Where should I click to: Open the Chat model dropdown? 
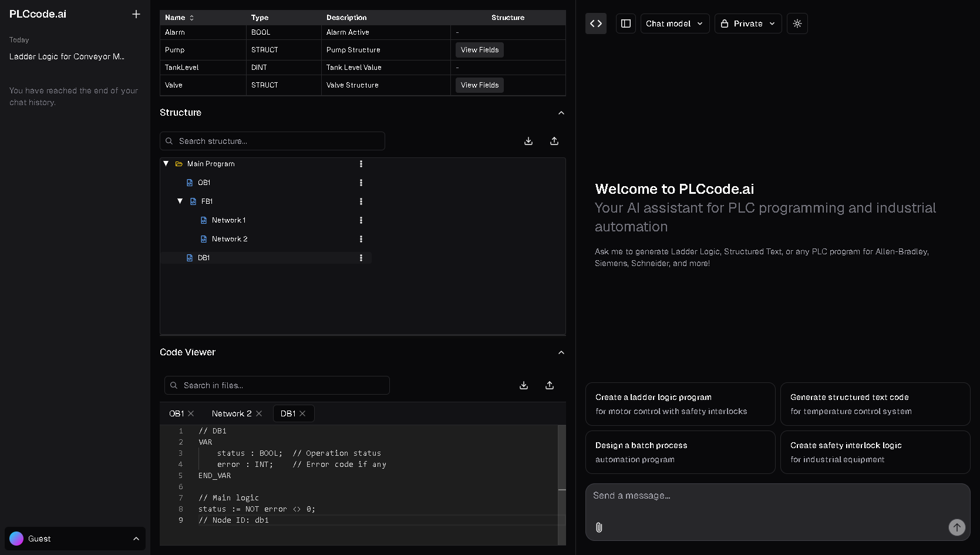[x=675, y=23]
